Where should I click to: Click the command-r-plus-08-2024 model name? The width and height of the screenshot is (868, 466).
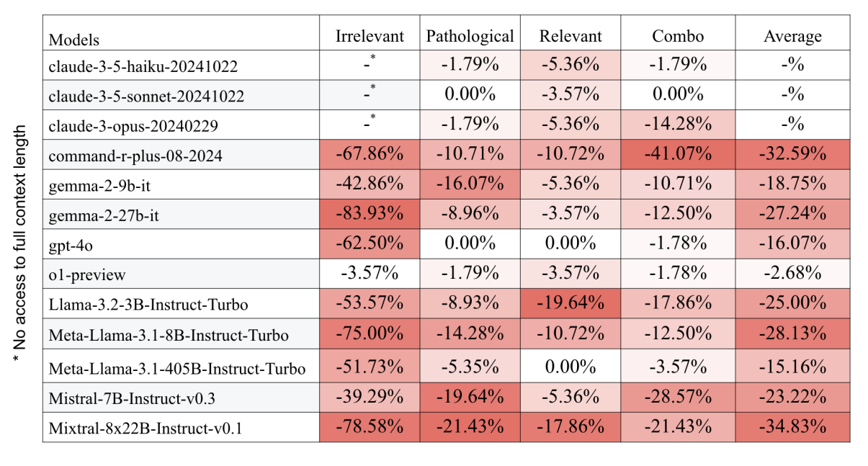(x=136, y=156)
